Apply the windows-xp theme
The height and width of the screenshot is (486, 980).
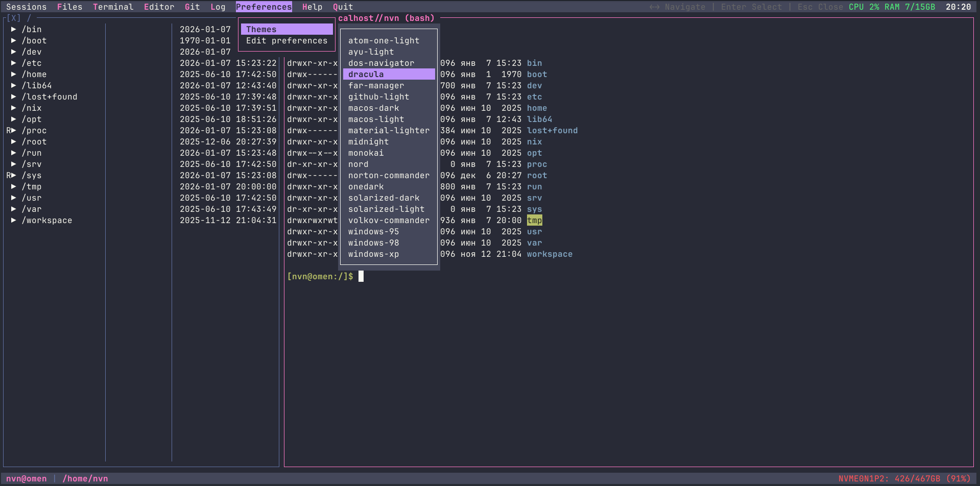[373, 254]
